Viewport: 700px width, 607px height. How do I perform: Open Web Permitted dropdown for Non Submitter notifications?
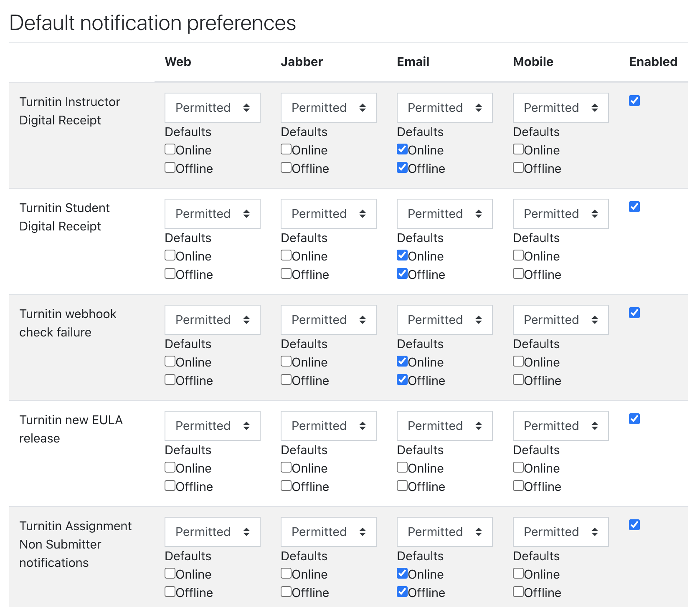point(213,532)
